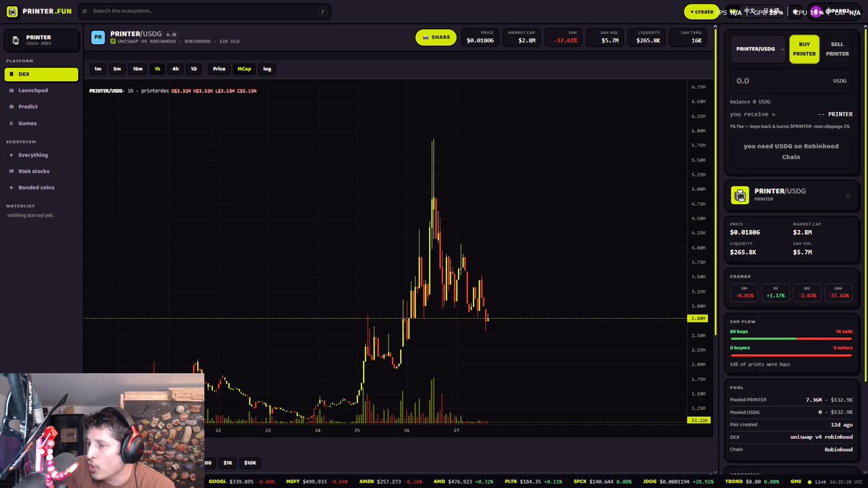
Task: Click the slash shortcut badge in the search bar
Action: 322,12
